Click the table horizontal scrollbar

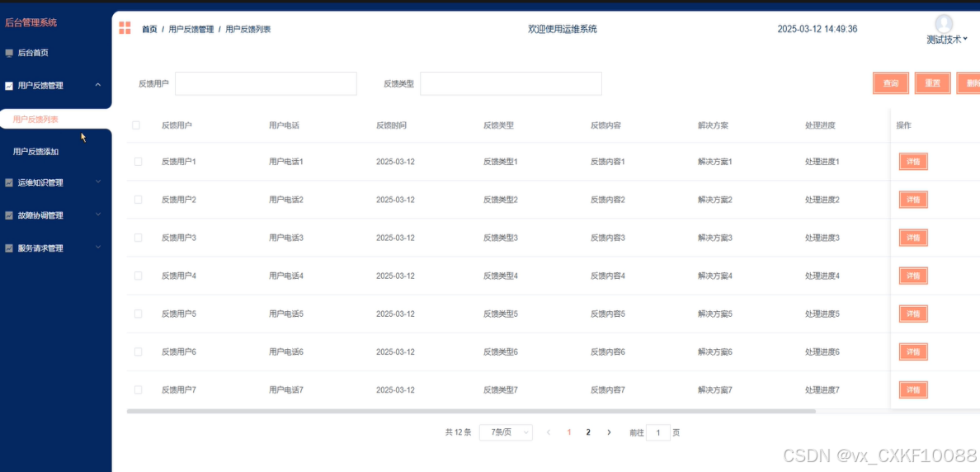(x=471, y=412)
